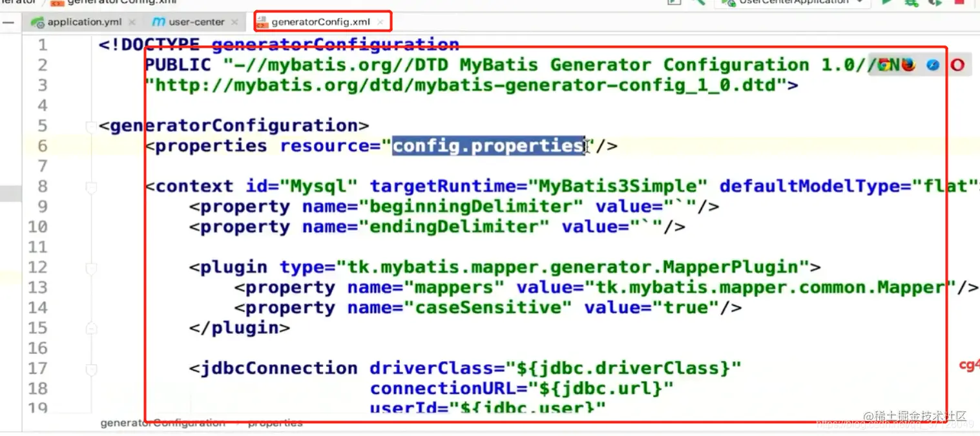
Task: Collapse the context tag fold marker
Action: [90, 187]
